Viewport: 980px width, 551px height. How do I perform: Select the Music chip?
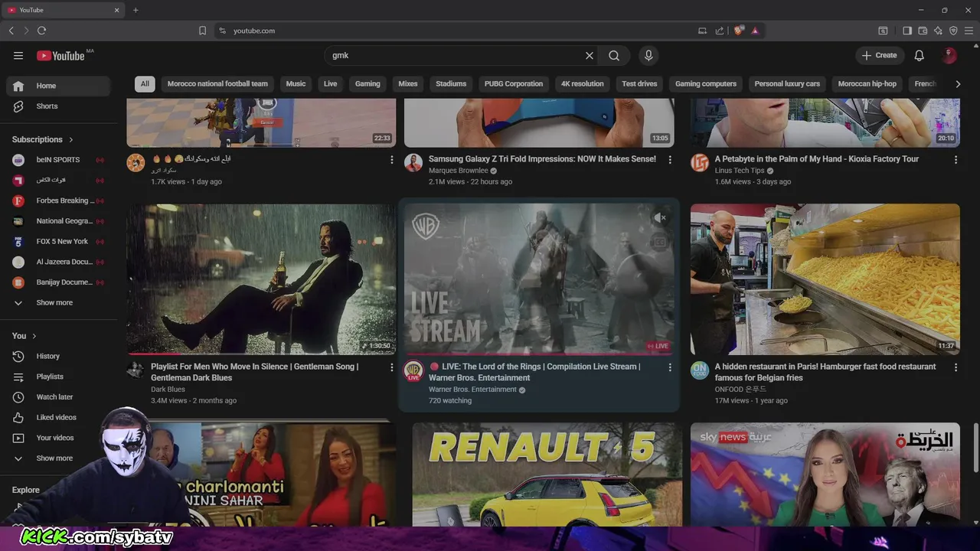(x=296, y=84)
